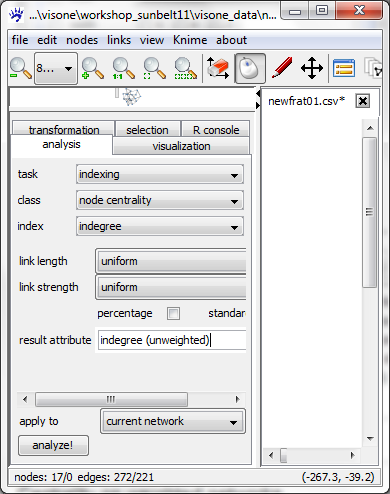Click the network view scroll right arrow
This screenshot has width=390, height=494.
[x=353, y=455]
